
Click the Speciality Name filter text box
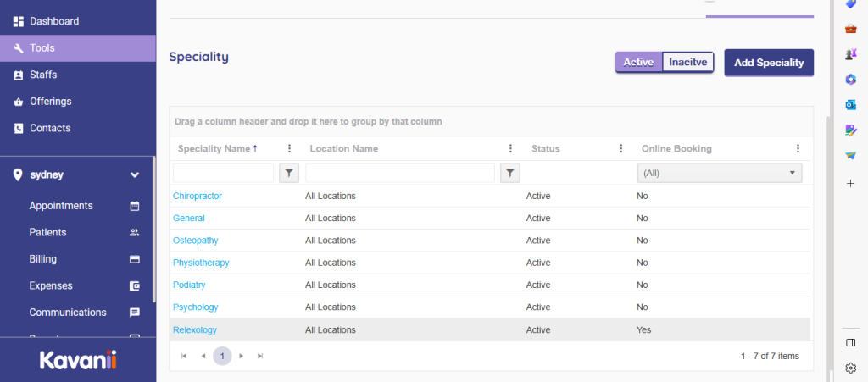(x=223, y=173)
